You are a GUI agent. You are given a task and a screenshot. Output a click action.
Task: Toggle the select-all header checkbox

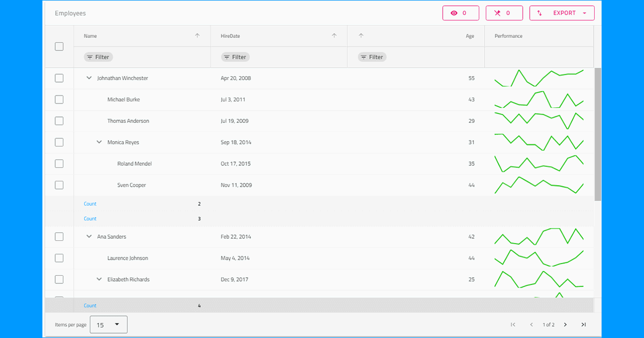pyautogui.click(x=59, y=47)
